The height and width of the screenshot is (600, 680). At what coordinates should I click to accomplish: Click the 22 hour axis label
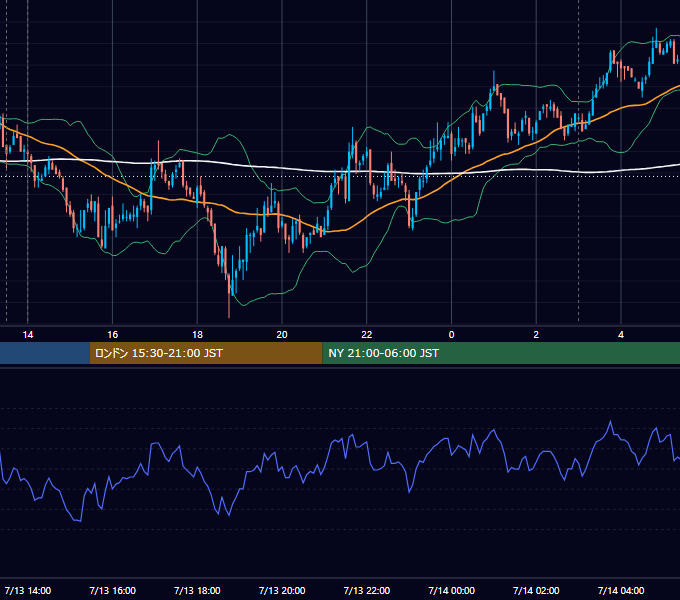367,335
